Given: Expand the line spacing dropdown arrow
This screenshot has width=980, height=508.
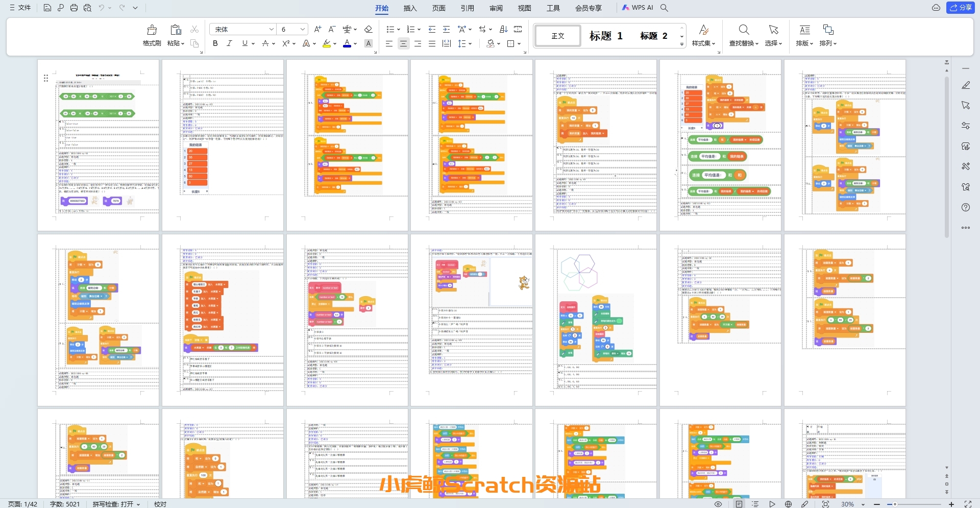Looking at the screenshot, I should click(x=470, y=43).
